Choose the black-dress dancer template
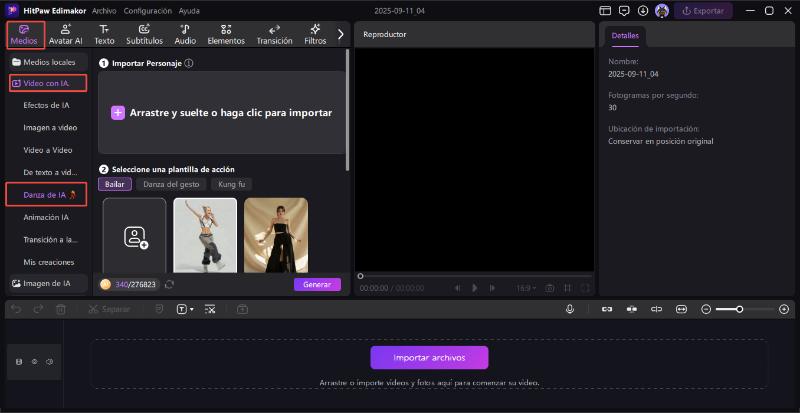Viewport: 800px width, 413px height. coord(276,235)
